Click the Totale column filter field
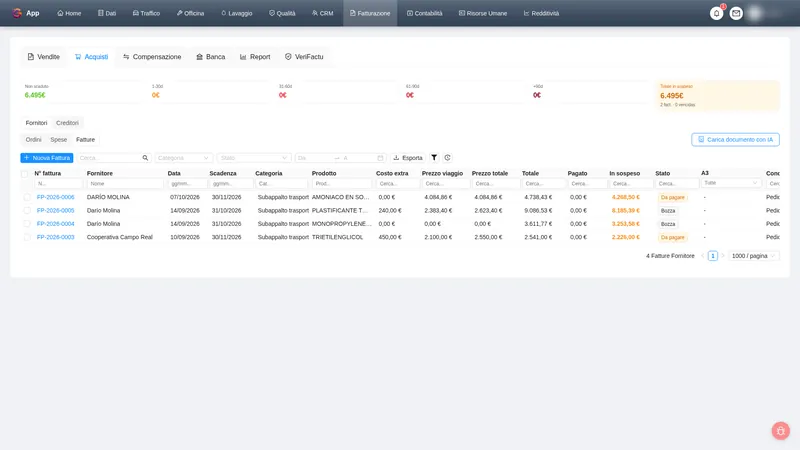Image resolution: width=800 pixels, height=450 pixels. (x=542, y=184)
